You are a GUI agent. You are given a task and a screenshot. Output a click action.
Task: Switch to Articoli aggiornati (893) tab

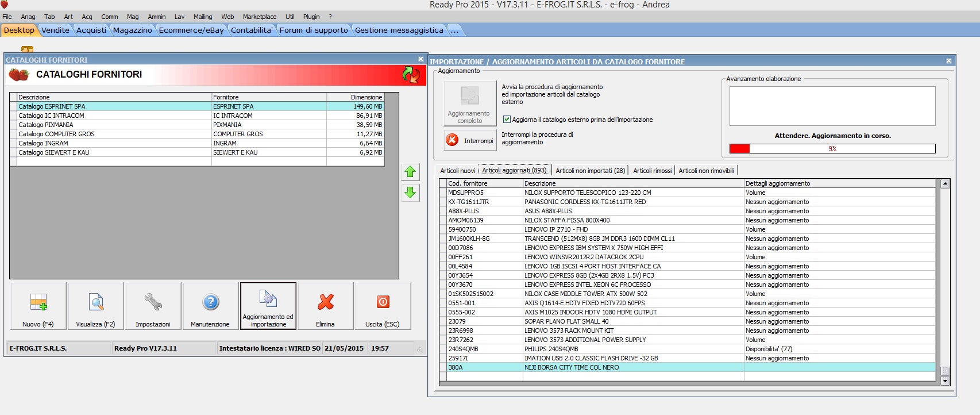pos(515,170)
